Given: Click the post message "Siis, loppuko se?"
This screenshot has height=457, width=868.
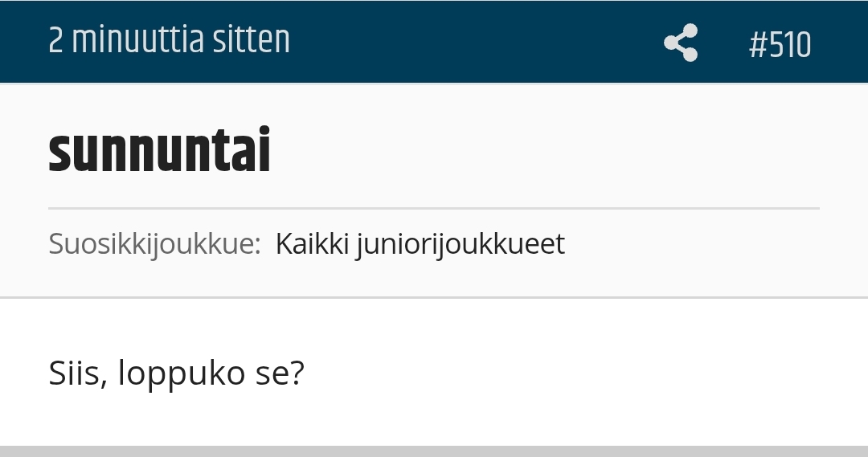Looking at the screenshot, I should pyautogui.click(x=177, y=373).
